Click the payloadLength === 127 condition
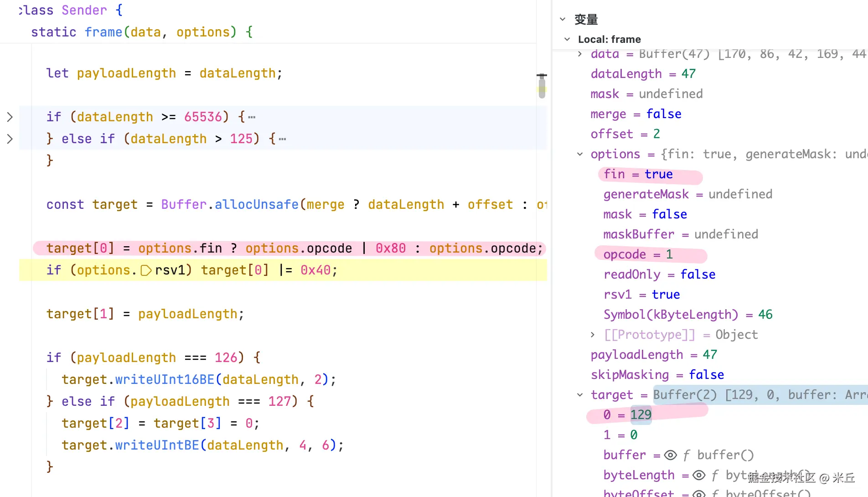Viewport: 868px width, 497px height. point(211,401)
